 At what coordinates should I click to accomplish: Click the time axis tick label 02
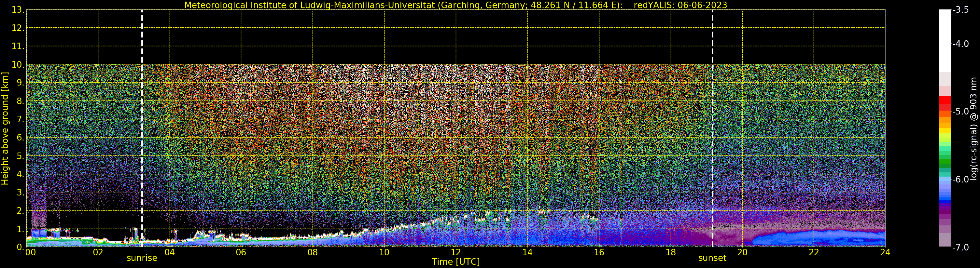[98, 252]
